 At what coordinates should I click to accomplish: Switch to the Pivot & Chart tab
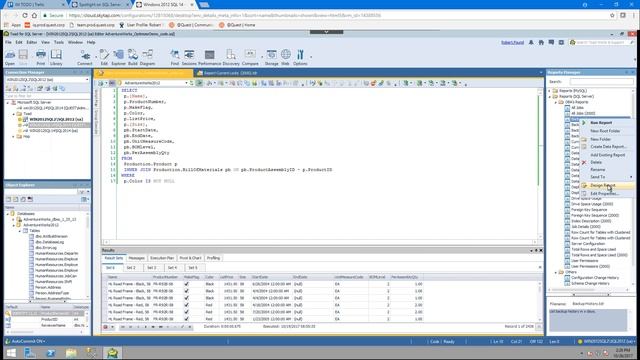tap(190, 258)
